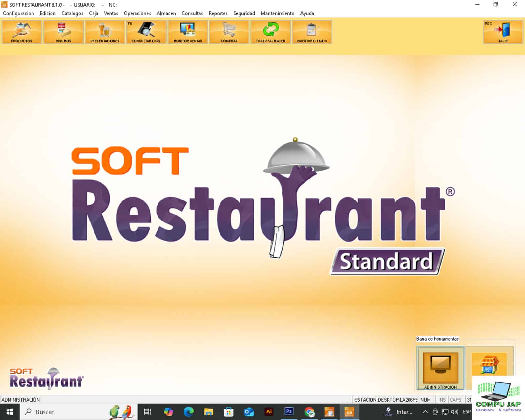The image size is (525, 420).
Task: Open the Inventario Fisico tool
Action: (312, 32)
